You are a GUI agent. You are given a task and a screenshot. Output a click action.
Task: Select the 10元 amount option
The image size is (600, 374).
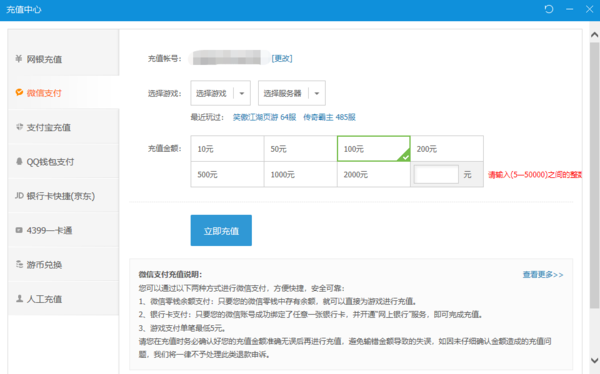point(227,149)
